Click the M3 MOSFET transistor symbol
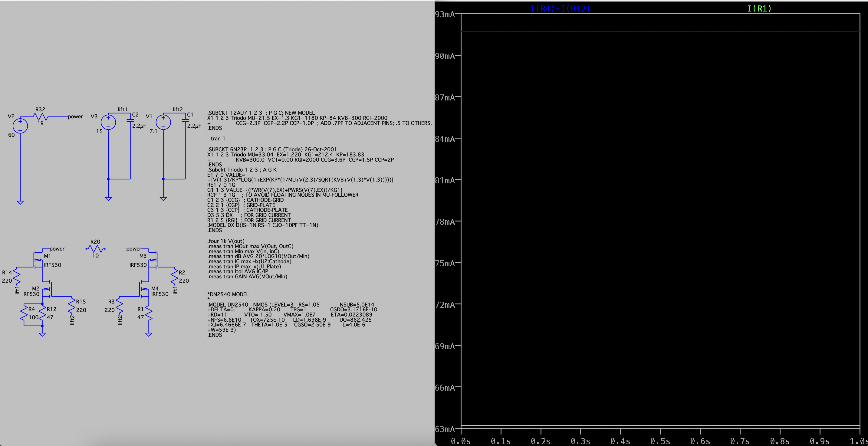Screen dimensions: 868x446 pyautogui.click(x=153, y=259)
